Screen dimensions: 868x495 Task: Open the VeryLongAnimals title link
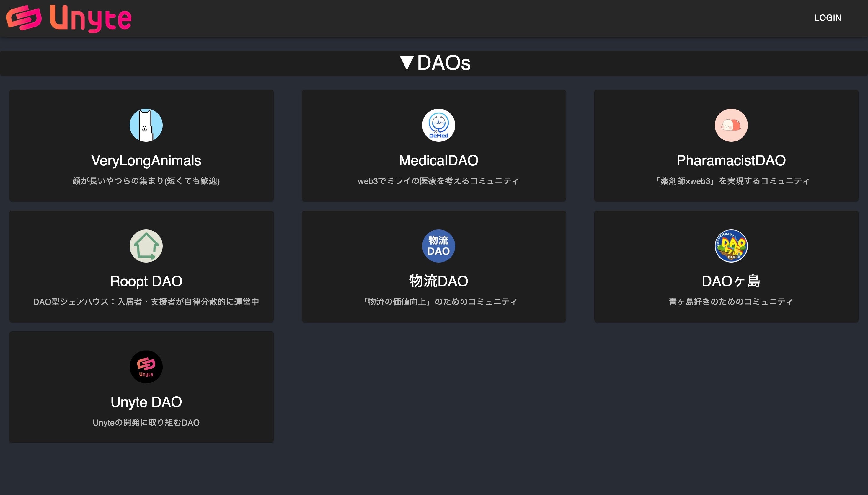coord(146,160)
